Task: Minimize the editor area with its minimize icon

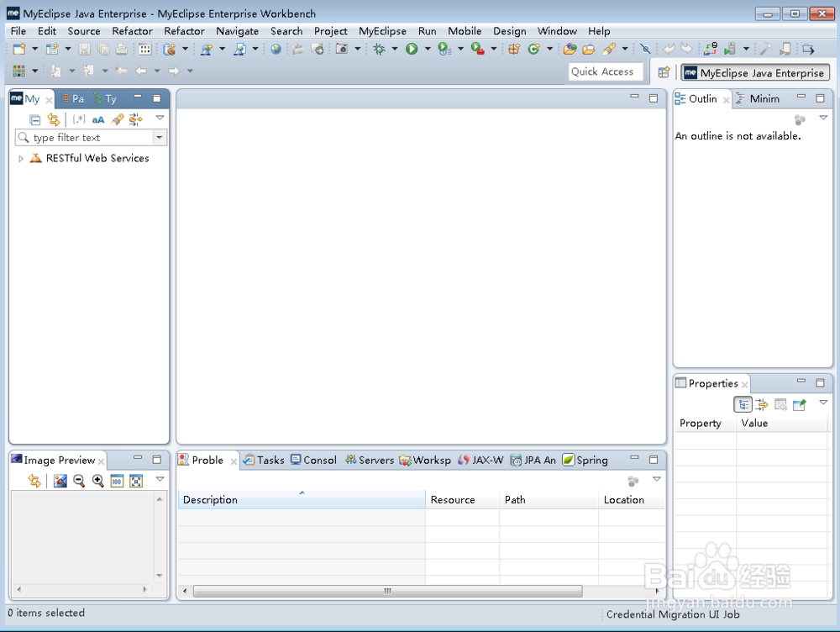Action: tap(634, 97)
